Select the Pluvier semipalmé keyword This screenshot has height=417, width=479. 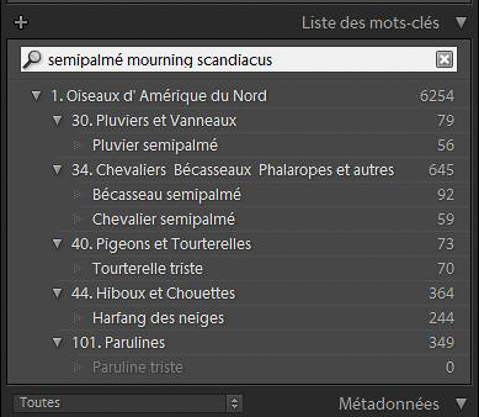[155, 145]
